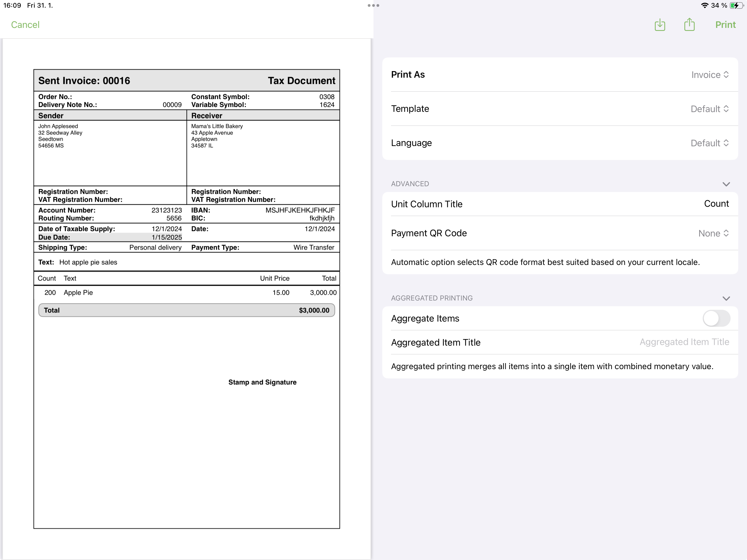Click the Constant Symbol value 0308
The width and height of the screenshot is (747, 560).
point(327,97)
